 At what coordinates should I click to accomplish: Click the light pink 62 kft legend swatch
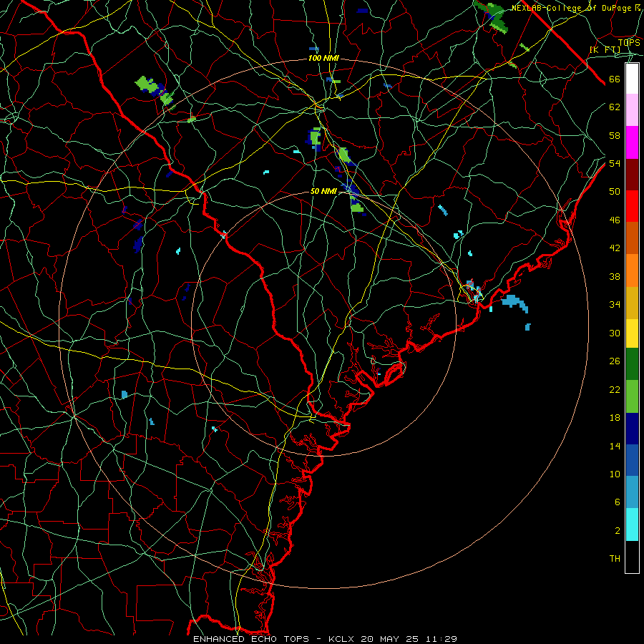pos(632,109)
